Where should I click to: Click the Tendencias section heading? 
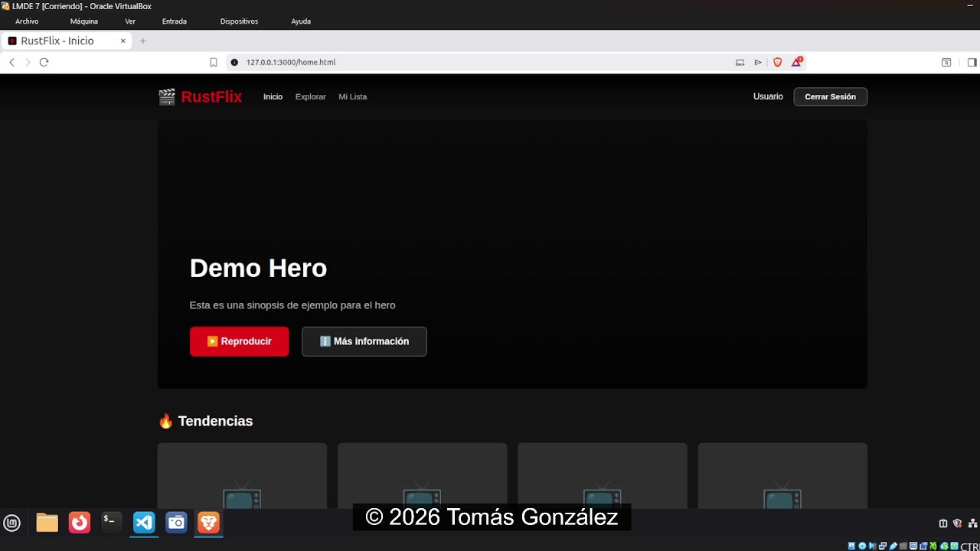click(x=205, y=421)
